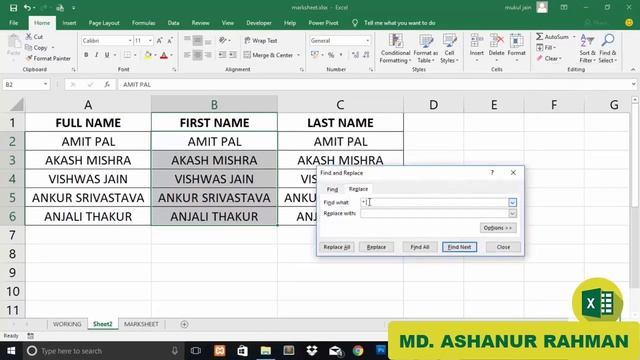The height and width of the screenshot is (360, 640).
Task: Click the Format cells icon
Action: click(516, 41)
